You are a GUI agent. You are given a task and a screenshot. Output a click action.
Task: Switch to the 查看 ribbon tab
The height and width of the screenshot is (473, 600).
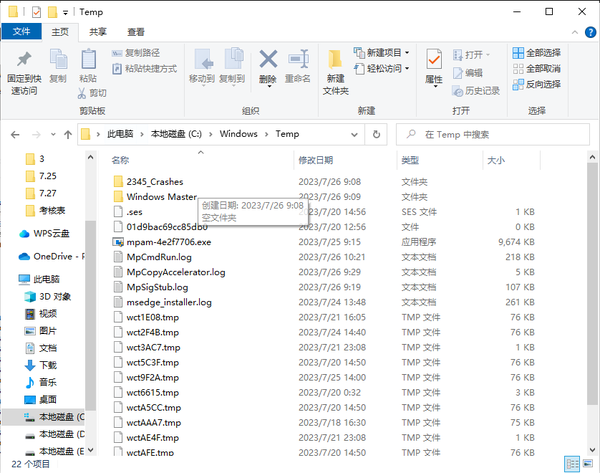(x=136, y=32)
